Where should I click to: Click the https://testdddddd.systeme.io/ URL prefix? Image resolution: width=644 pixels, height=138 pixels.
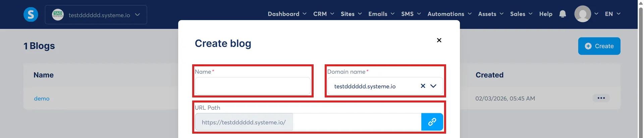click(244, 122)
